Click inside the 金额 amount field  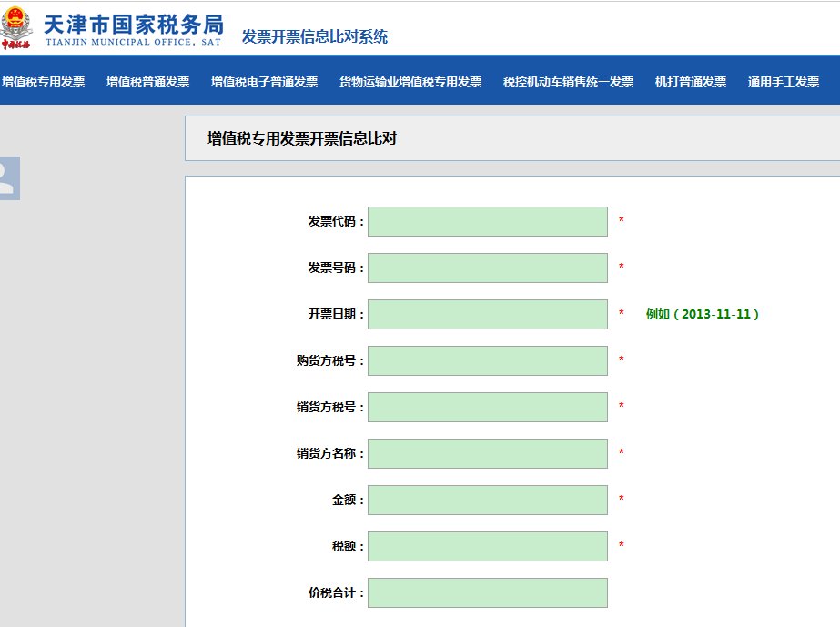[488, 499]
